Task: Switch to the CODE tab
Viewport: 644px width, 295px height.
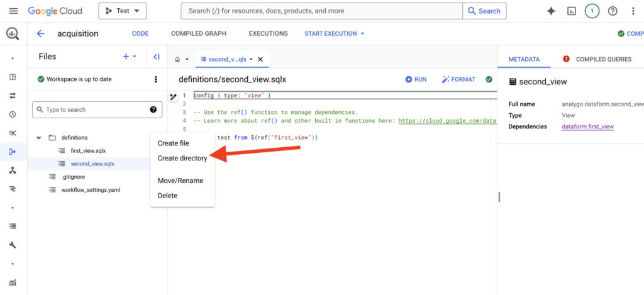Action: (140, 34)
